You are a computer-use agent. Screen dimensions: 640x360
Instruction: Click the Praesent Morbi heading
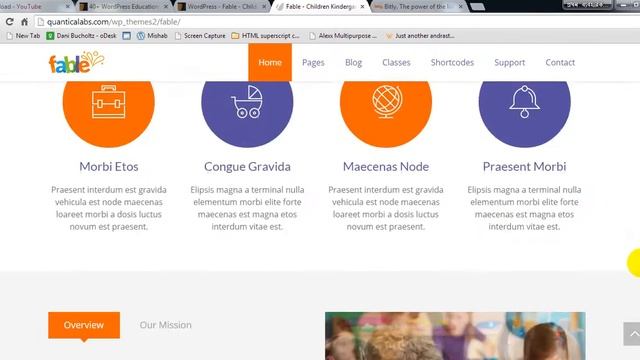click(524, 167)
